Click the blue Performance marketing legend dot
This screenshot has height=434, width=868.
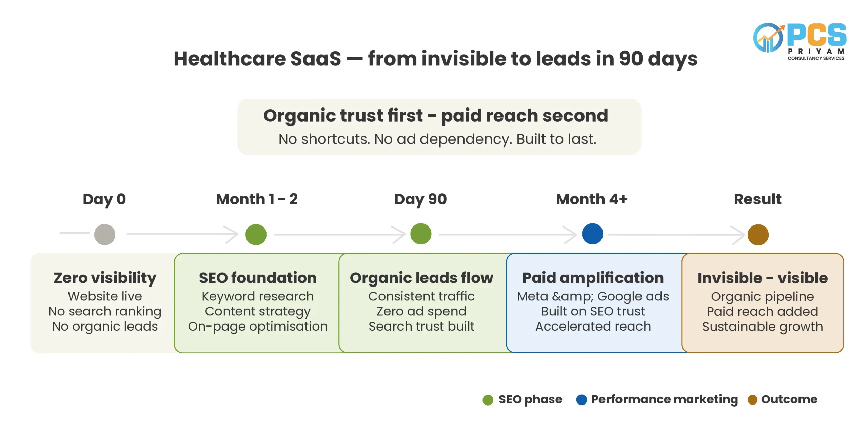pyautogui.click(x=581, y=400)
